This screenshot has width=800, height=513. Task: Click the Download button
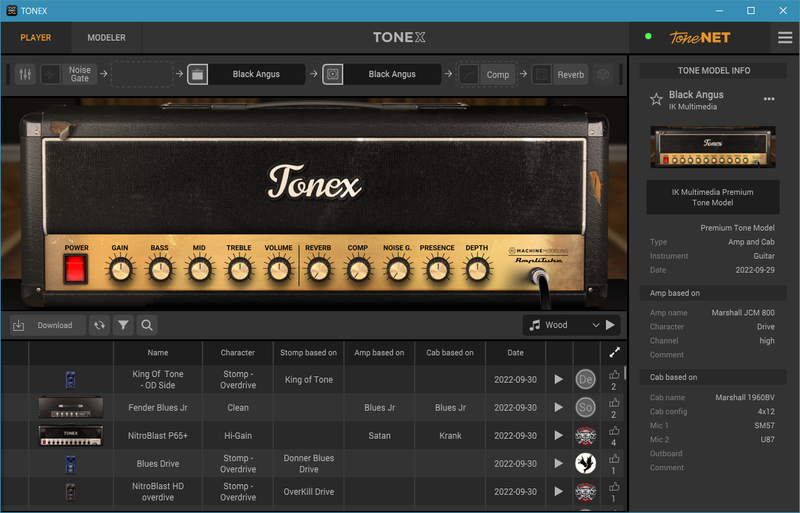coord(47,325)
